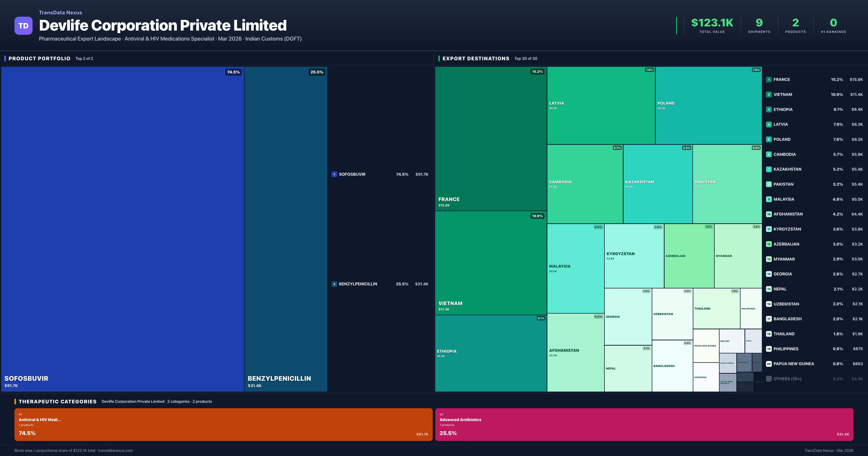Click the Benzylpenicillin rank 2 legend badge
Image resolution: width=868 pixels, height=456 pixels.
pos(334,284)
